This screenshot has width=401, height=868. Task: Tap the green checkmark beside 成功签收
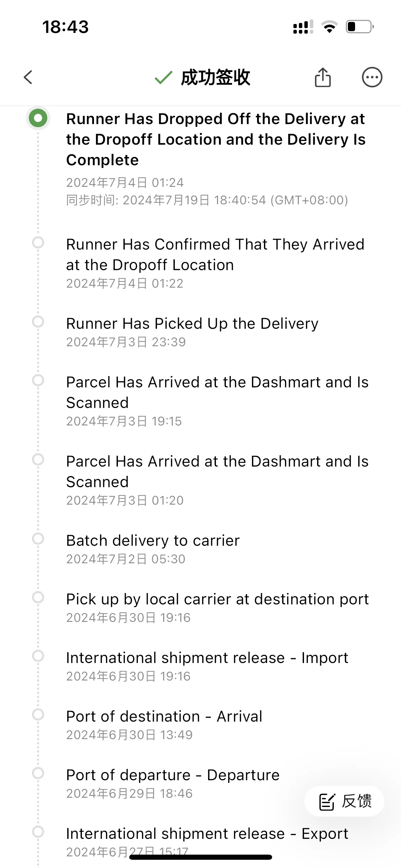click(x=163, y=77)
